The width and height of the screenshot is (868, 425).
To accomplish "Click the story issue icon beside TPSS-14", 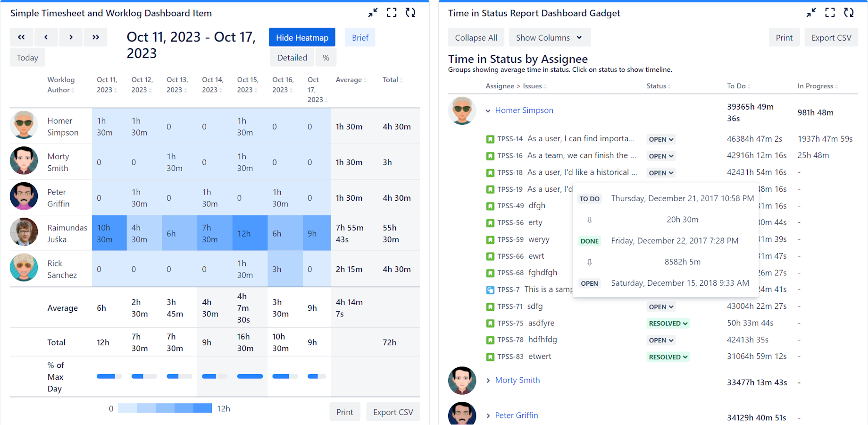I will 489,138.
